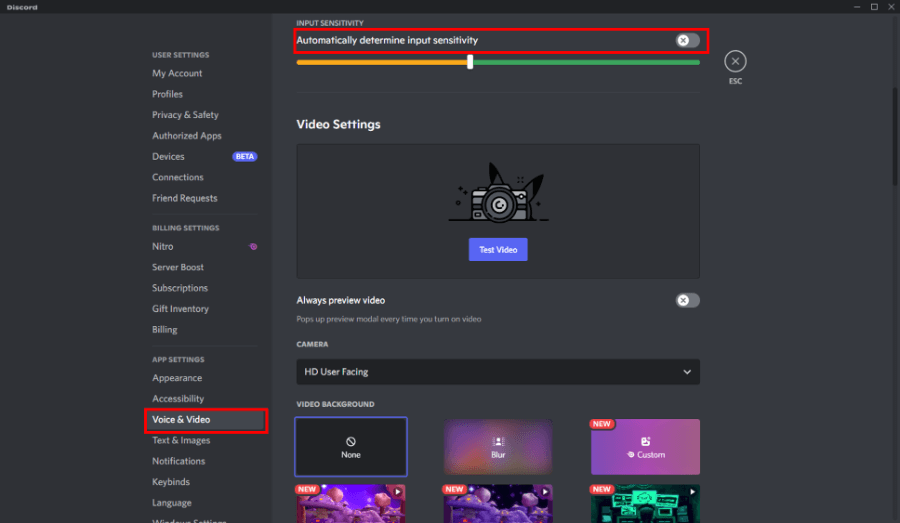Click the Blur person icon
The height and width of the screenshot is (523, 900).
point(498,441)
